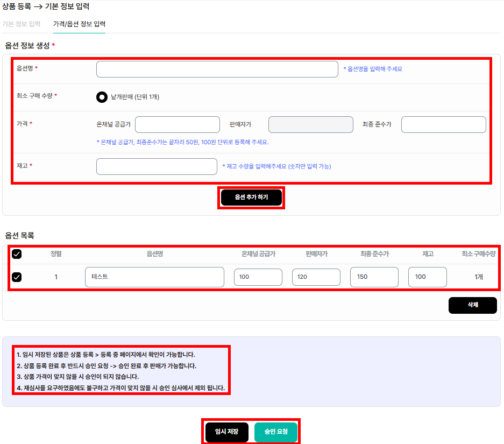The width and height of the screenshot is (504, 444).
Task: Click the 임시 저장 button
Action: tap(226, 432)
